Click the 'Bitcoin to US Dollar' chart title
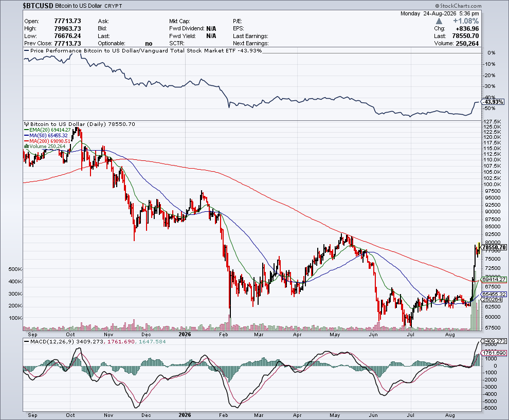 pos(78,6)
